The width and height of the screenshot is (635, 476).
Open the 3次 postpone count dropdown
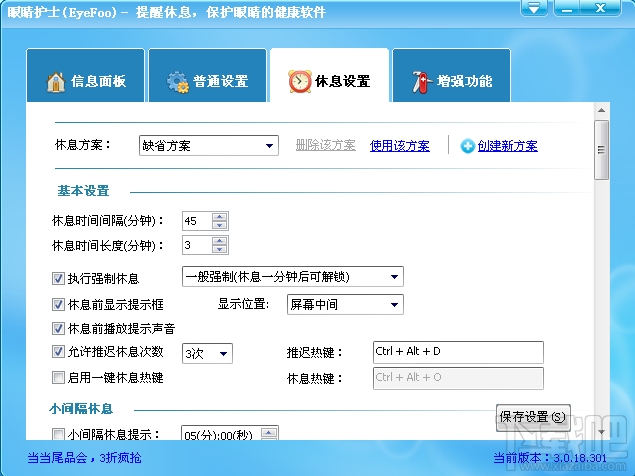pos(207,354)
